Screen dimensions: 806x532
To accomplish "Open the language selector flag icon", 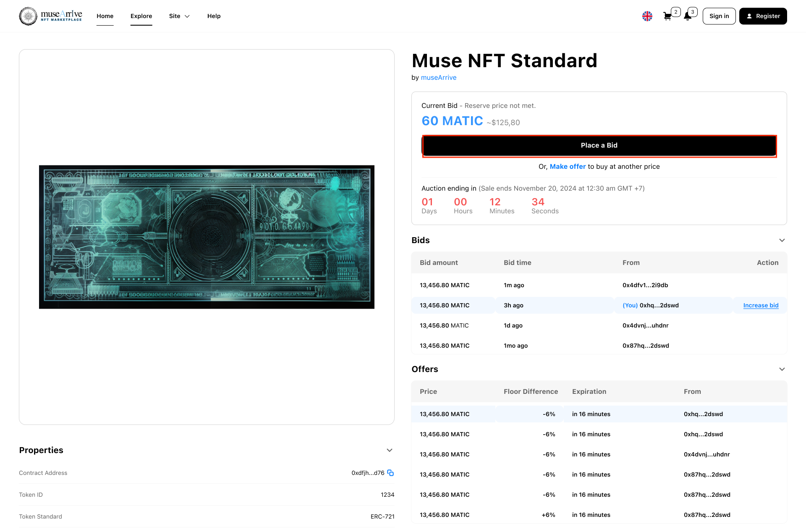I will [x=647, y=16].
